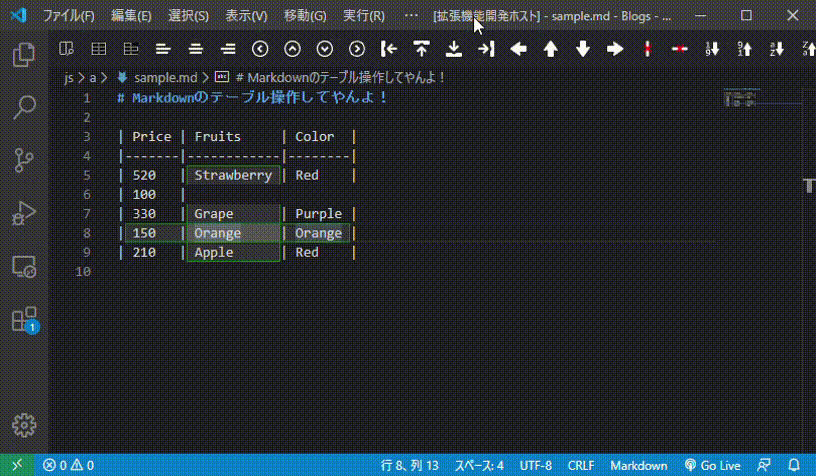Screen dimensions: 816x476
Task: Click the Fruits header cell
Action: click(218, 137)
